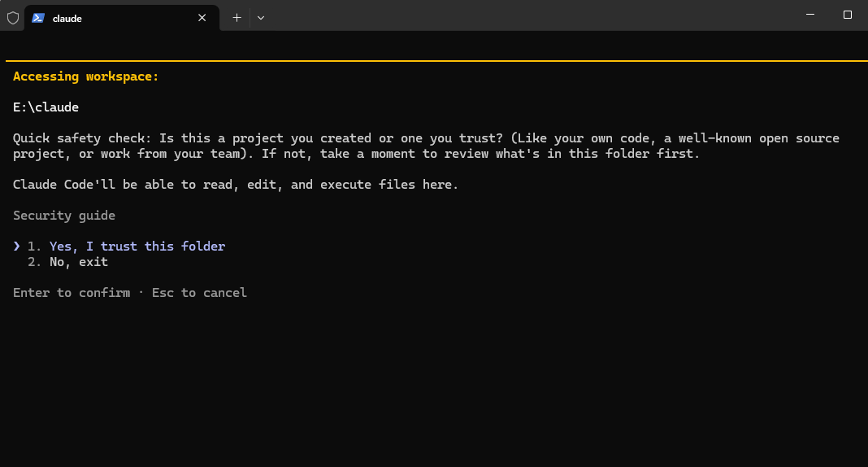
Task: Close the claude tab
Action: pos(202,18)
